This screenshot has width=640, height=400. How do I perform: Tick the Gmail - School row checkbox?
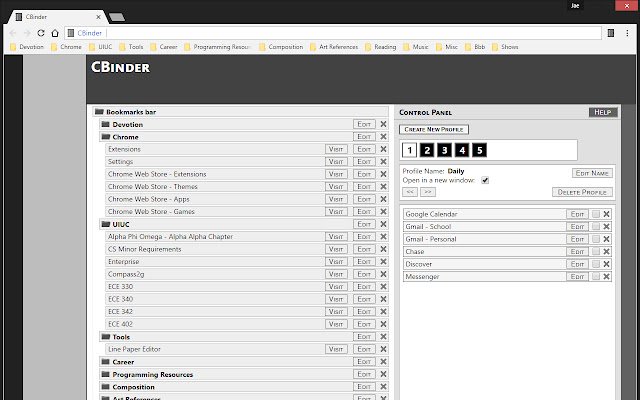pos(596,227)
